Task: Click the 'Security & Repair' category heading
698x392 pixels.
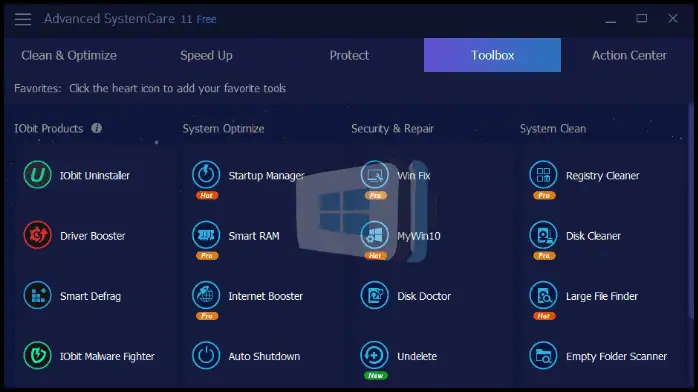Action: (392, 129)
